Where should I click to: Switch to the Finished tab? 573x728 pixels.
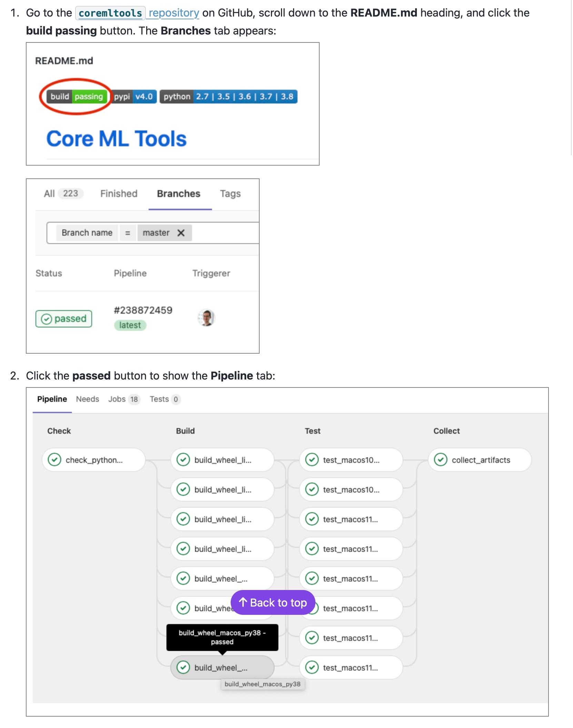[119, 194]
